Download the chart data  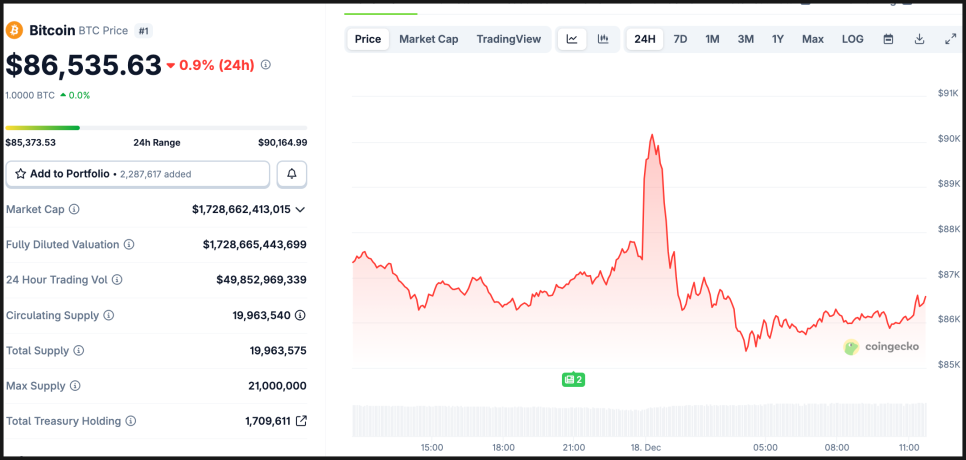tap(919, 39)
